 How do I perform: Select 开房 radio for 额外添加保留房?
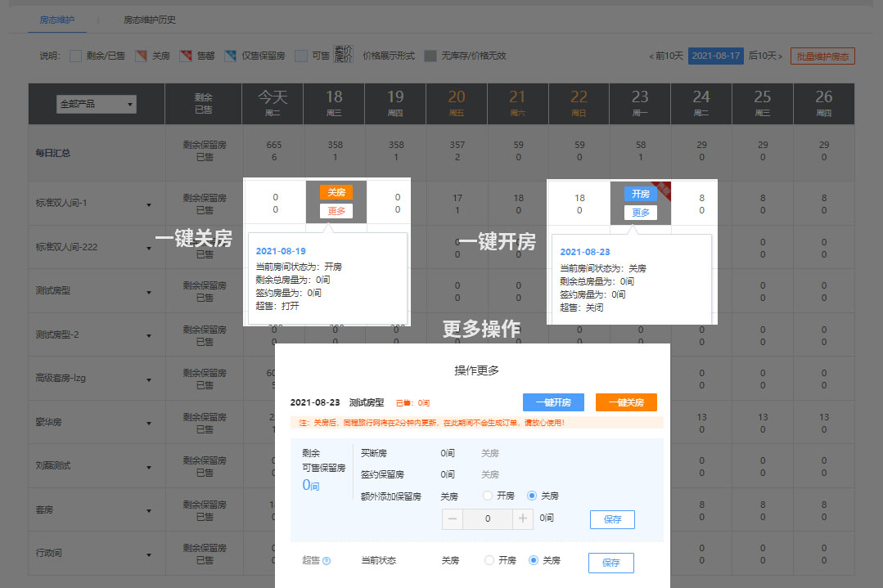coord(489,496)
